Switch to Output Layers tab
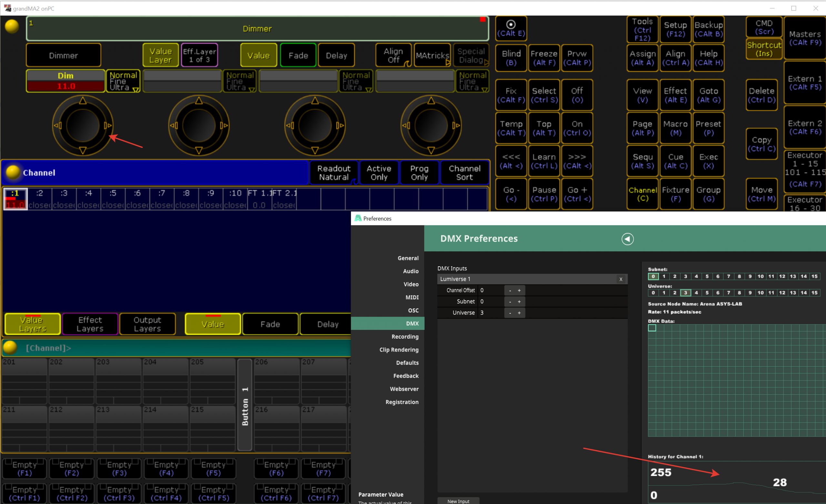 tap(147, 324)
